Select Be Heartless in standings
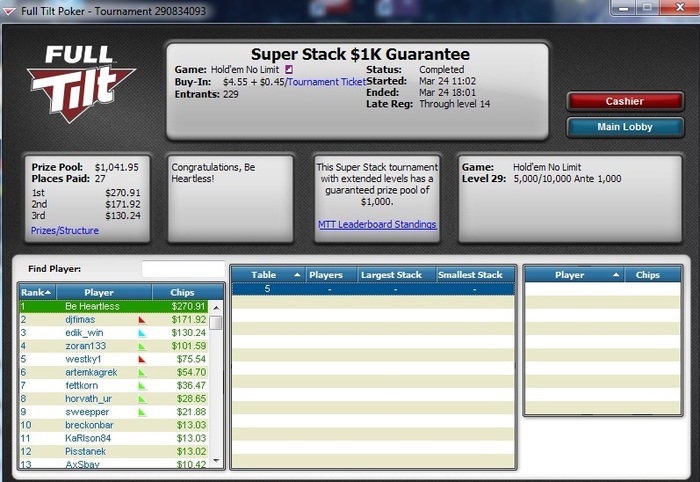The image size is (700, 482). point(114,307)
